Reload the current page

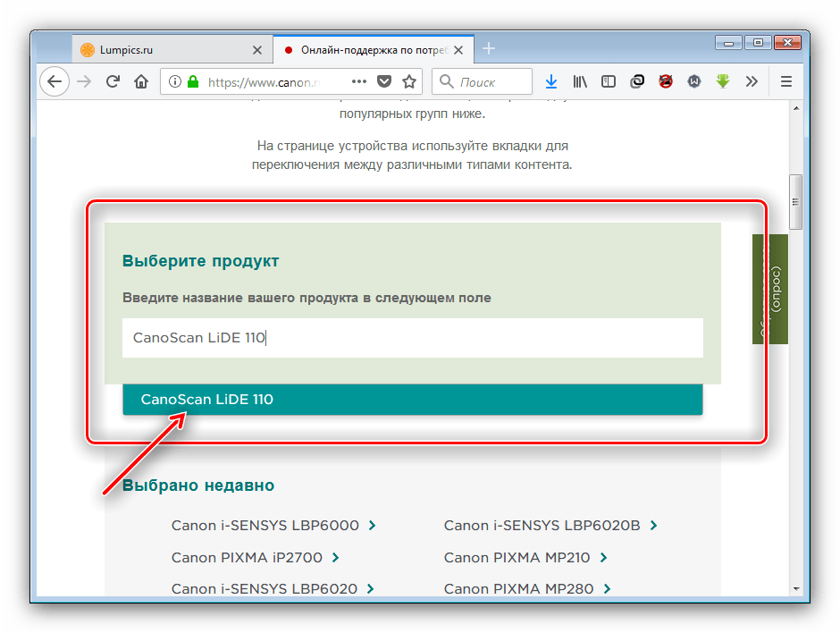point(113,81)
